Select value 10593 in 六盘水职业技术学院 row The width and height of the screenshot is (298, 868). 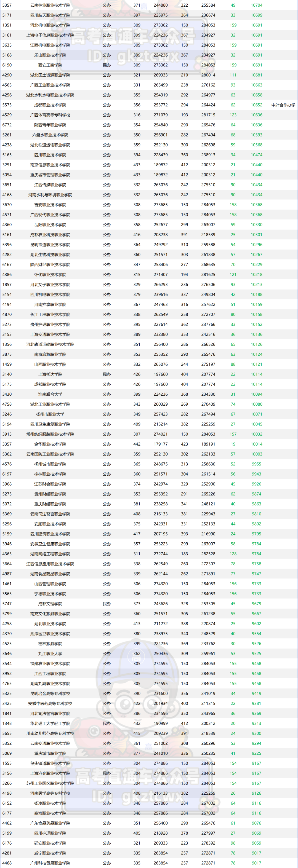point(257,135)
